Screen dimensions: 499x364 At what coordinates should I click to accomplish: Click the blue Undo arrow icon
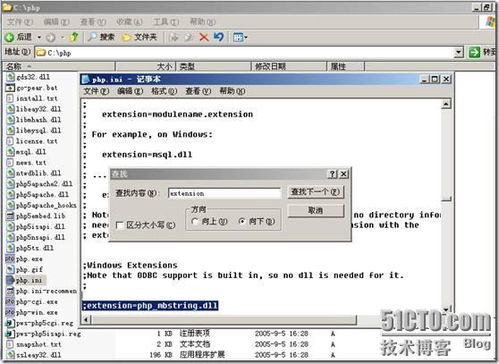219,37
